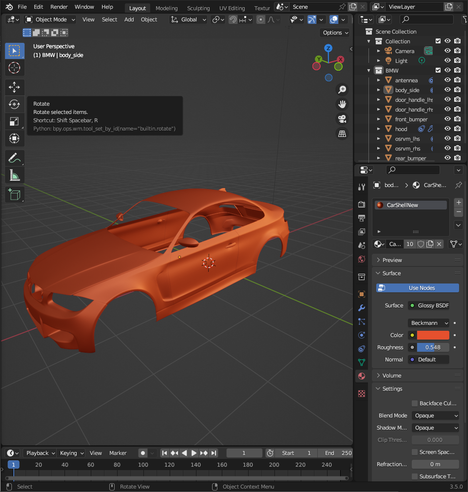This screenshot has width=468, height=492.
Task: Switch to the Sculpting workspace tab
Action: click(198, 8)
